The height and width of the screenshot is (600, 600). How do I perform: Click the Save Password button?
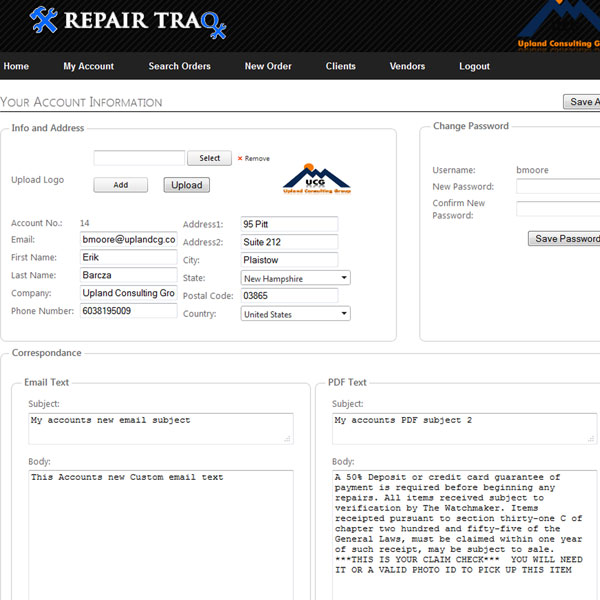click(x=566, y=238)
